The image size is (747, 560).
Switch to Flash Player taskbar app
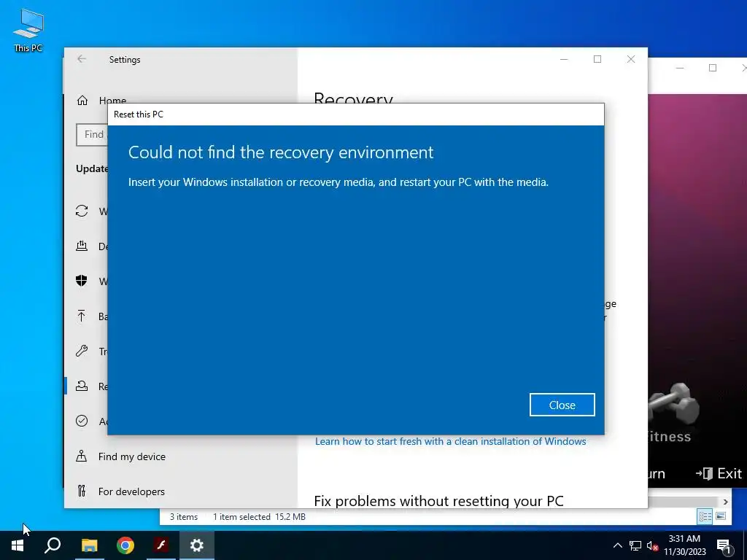pos(161,545)
